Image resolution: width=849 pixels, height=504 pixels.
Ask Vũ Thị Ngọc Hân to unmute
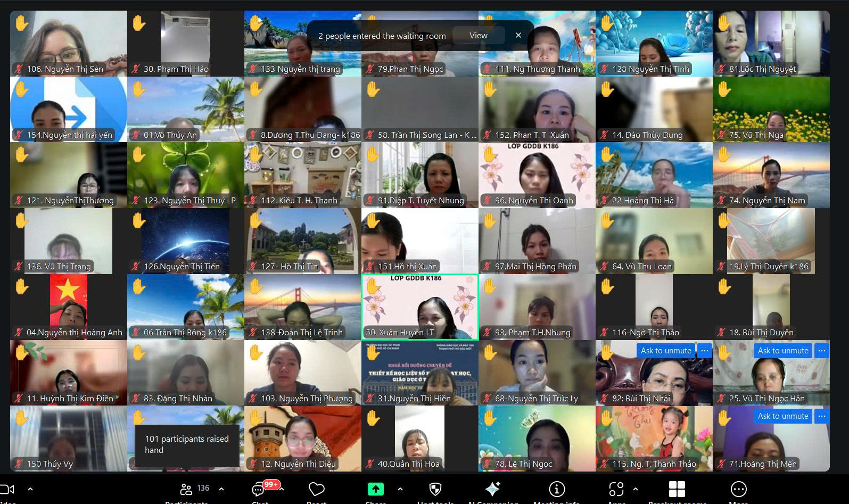[x=782, y=351]
